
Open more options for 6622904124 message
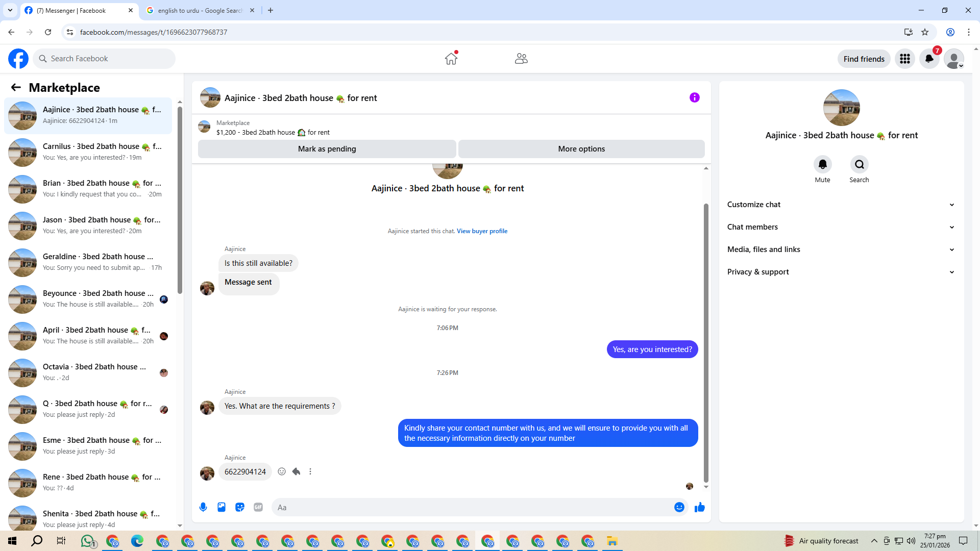310,471
